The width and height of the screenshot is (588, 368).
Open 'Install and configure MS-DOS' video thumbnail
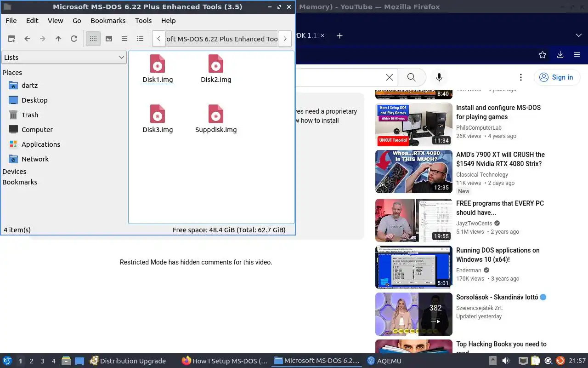point(414,125)
